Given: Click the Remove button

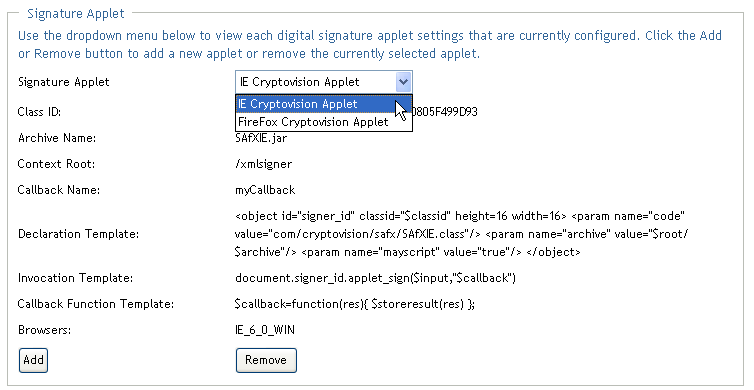Looking at the screenshot, I should coord(266,360).
